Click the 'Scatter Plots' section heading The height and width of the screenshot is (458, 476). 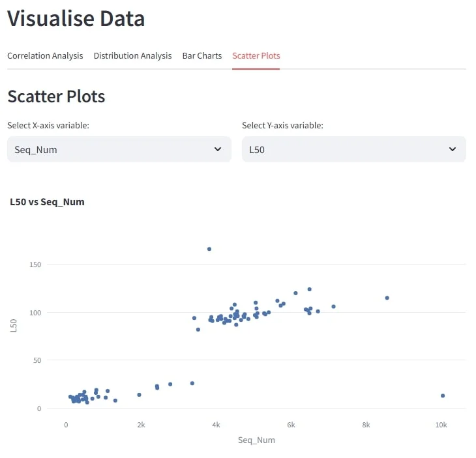coord(56,96)
